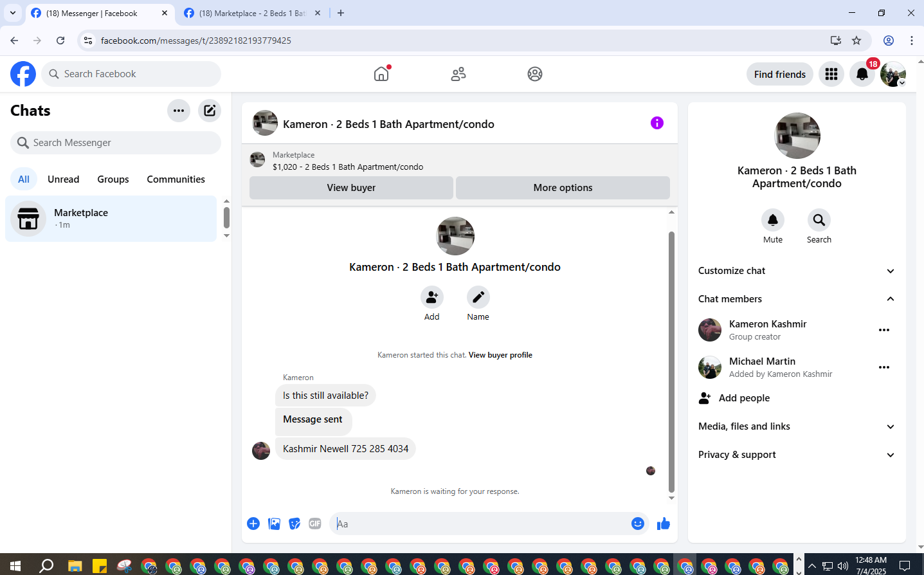Switch to the Marketplace browser tab
This screenshot has height=575, width=924.
251,14
